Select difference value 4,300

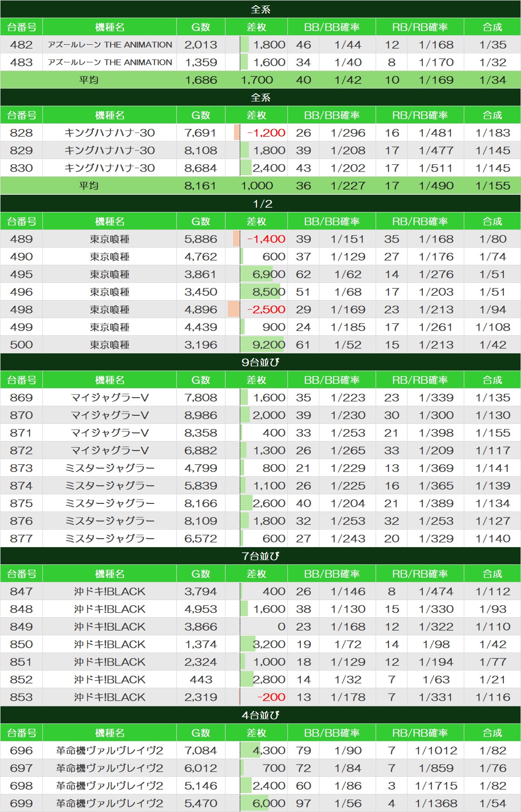(x=269, y=751)
